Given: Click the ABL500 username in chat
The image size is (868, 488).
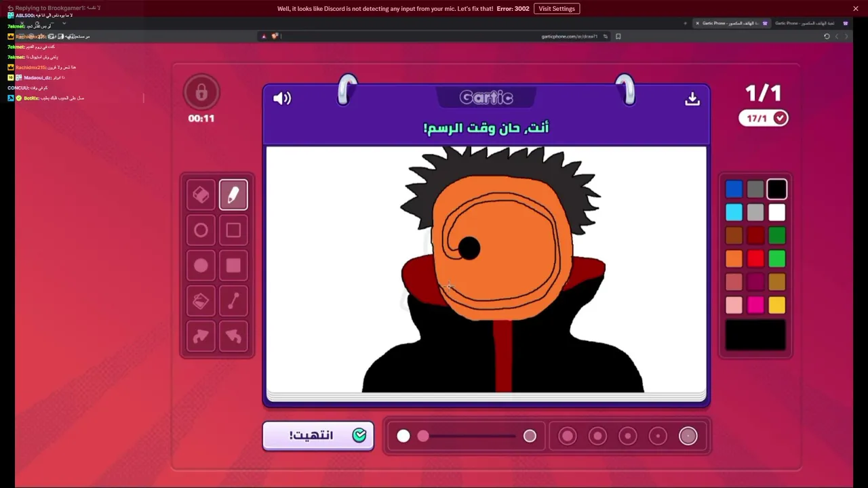Looking at the screenshot, I should tap(25, 16).
